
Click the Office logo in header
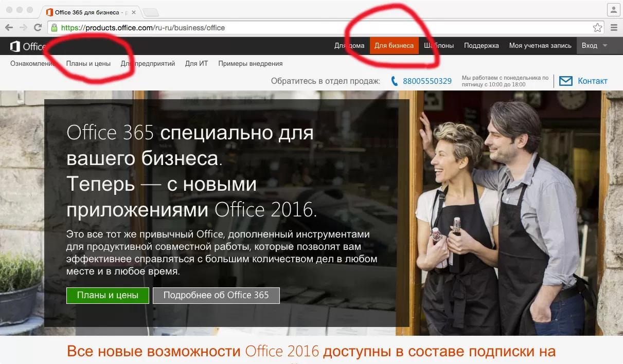pos(28,46)
